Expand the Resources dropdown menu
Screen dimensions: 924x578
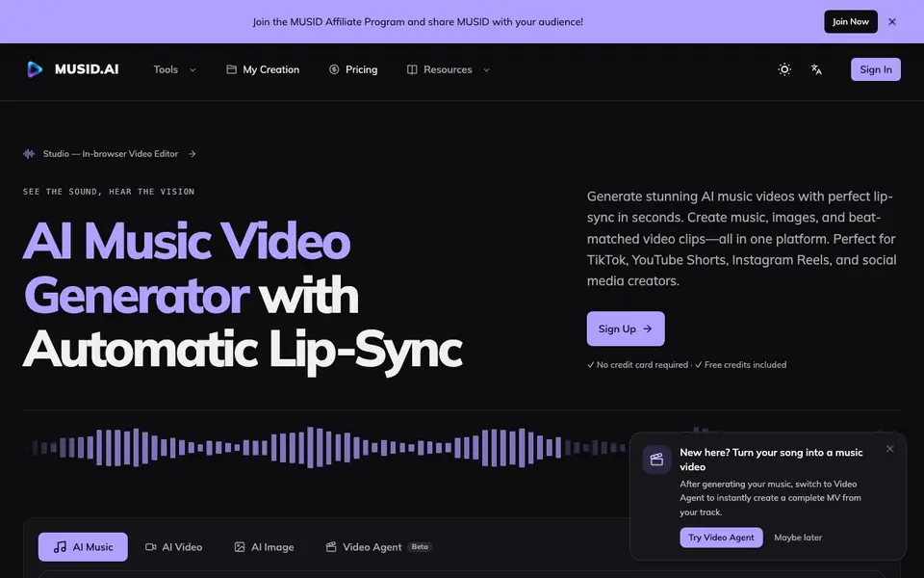pyautogui.click(x=449, y=69)
